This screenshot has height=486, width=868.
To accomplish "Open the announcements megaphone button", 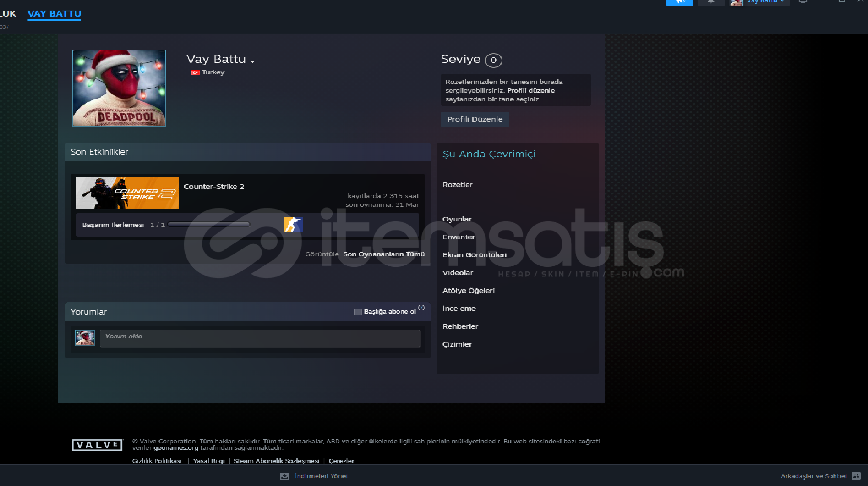I will [x=679, y=2].
